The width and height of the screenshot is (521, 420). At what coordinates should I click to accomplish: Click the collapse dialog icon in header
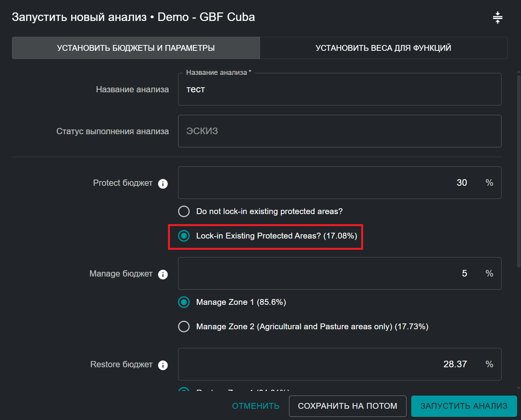(x=497, y=17)
